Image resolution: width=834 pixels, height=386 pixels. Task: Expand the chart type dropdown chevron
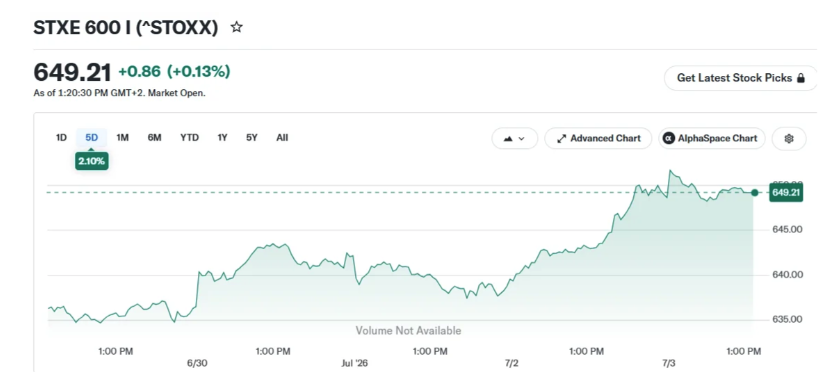tap(521, 138)
